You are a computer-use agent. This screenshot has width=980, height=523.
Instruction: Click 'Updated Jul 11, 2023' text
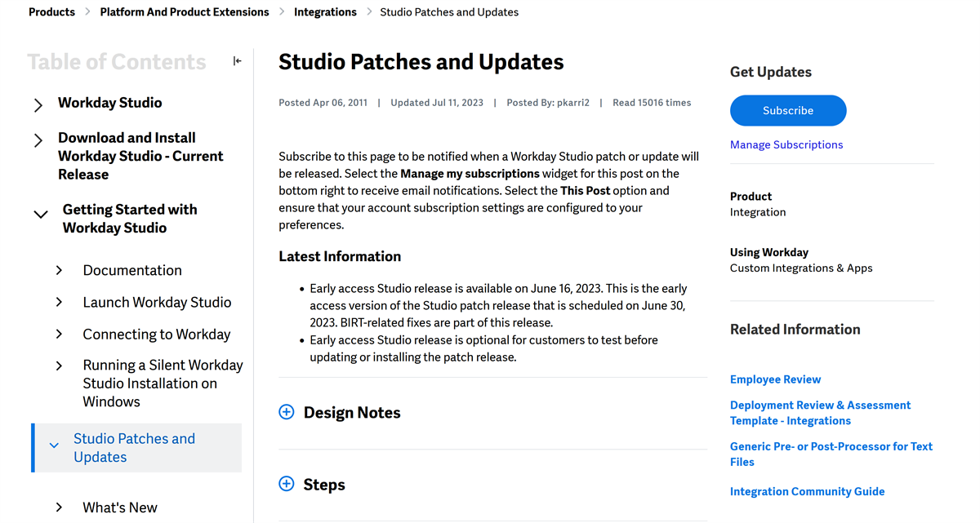click(437, 103)
